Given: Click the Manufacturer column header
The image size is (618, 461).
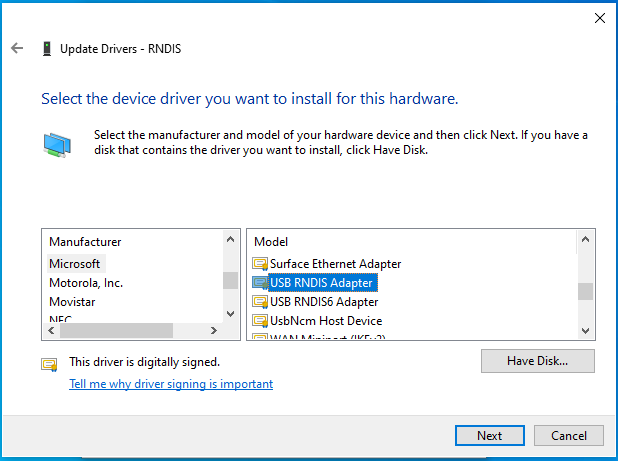Looking at the screenshot, I should pyautogui.click(x=85, y=242).
